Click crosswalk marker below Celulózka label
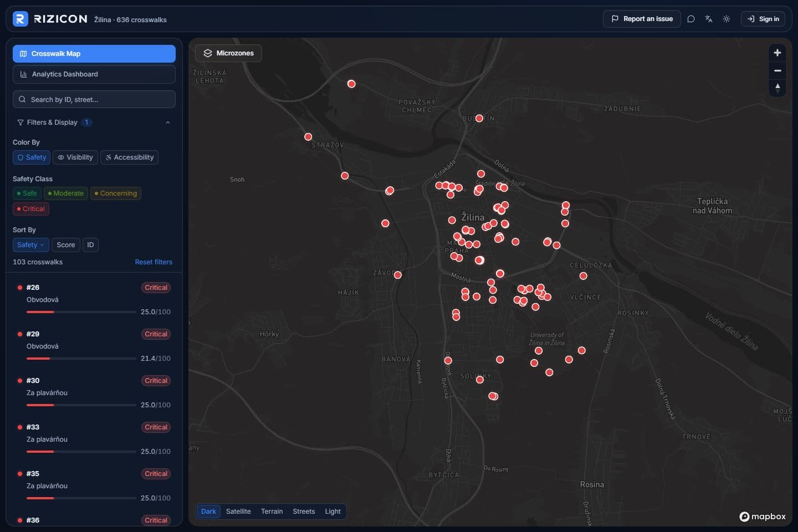Screen dimensions: 798x532 pos(583,276)
